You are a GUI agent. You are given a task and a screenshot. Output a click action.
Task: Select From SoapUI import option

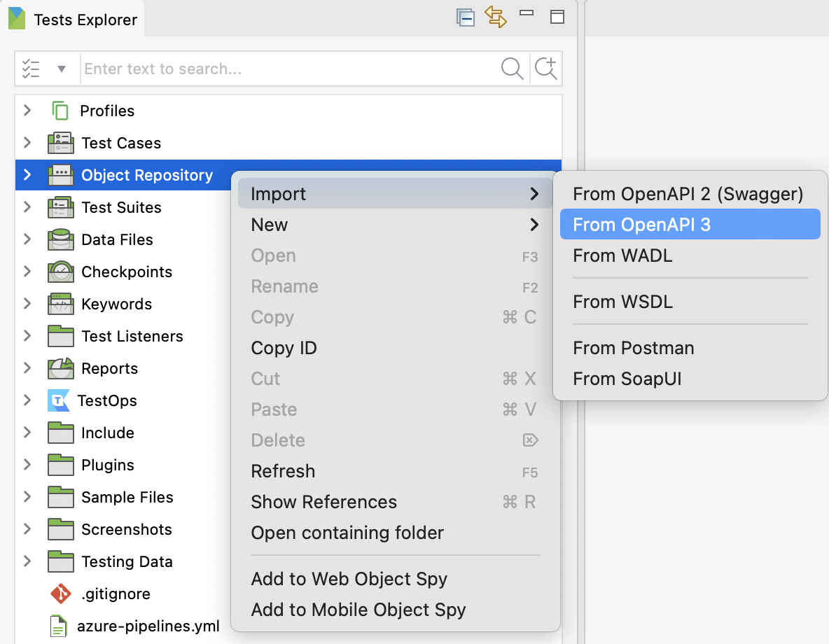(x=690, y=379)
